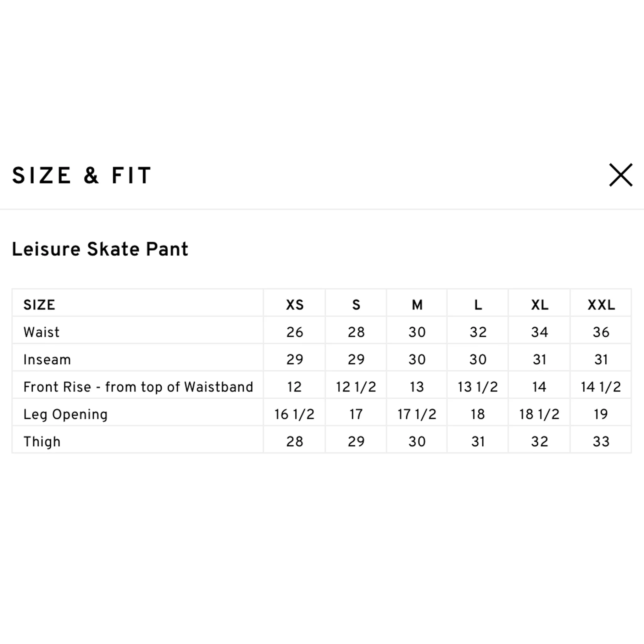Click the XS waist value 26
This screenshot has width=644, height=644.
(x=295, y=332)
